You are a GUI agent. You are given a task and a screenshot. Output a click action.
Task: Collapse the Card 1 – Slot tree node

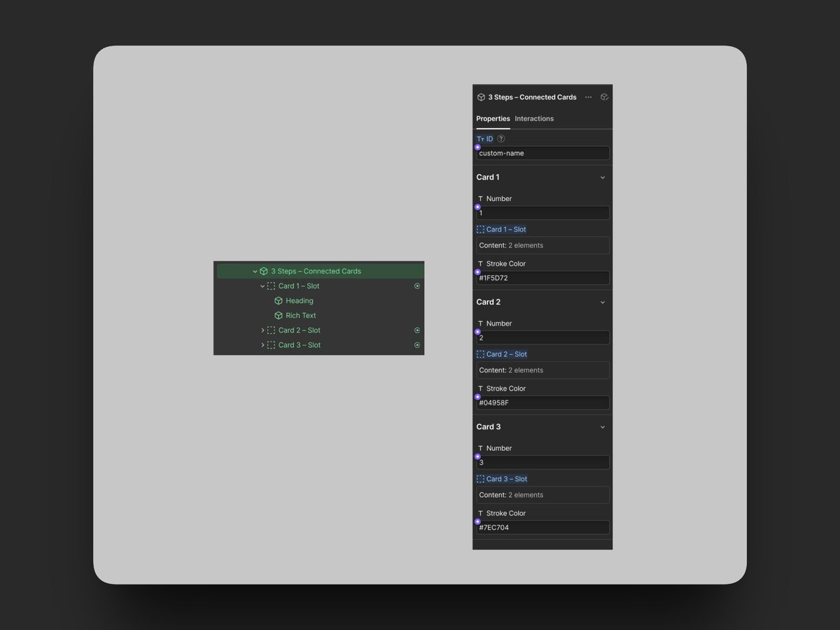(262, 286)
